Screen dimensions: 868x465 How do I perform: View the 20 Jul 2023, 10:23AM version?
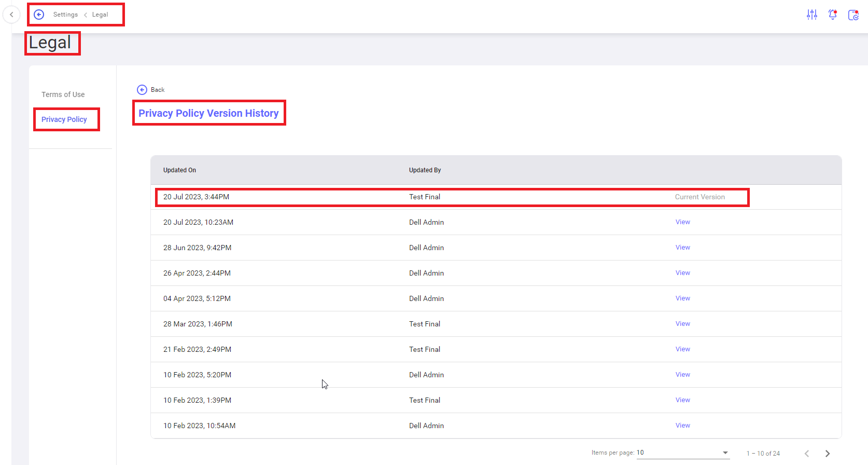[x=682, y=222]
